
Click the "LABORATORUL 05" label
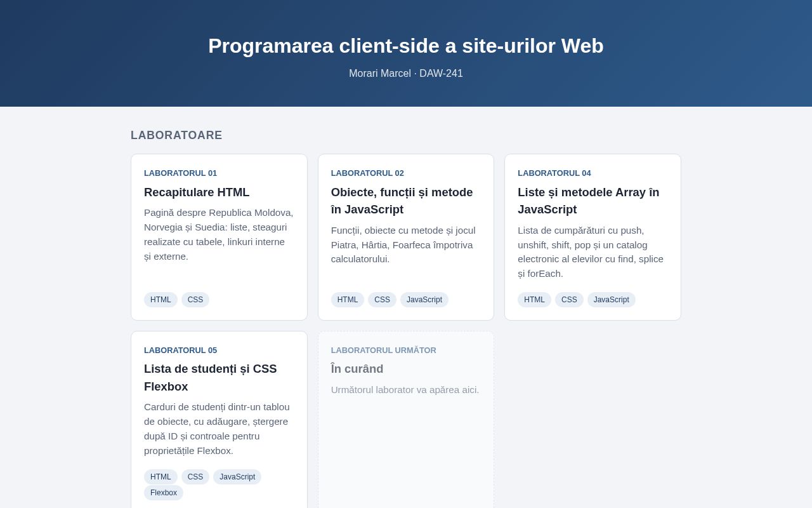click(x=180, y=350)
